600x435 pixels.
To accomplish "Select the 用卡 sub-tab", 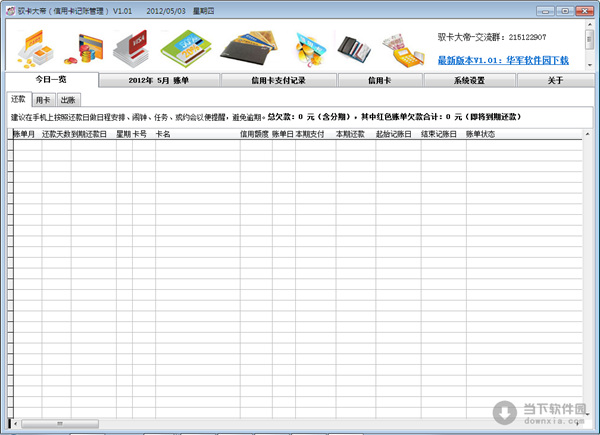I will 43,100.
